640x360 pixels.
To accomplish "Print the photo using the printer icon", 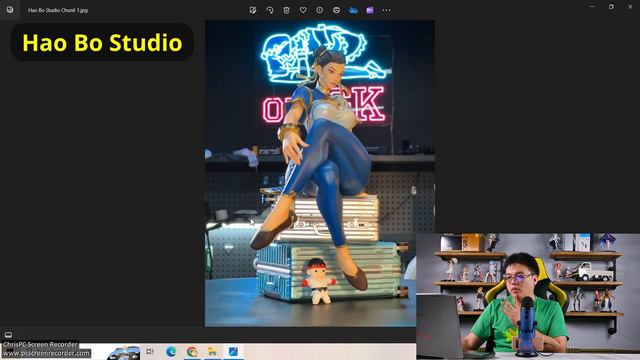I will click(336, 10).
